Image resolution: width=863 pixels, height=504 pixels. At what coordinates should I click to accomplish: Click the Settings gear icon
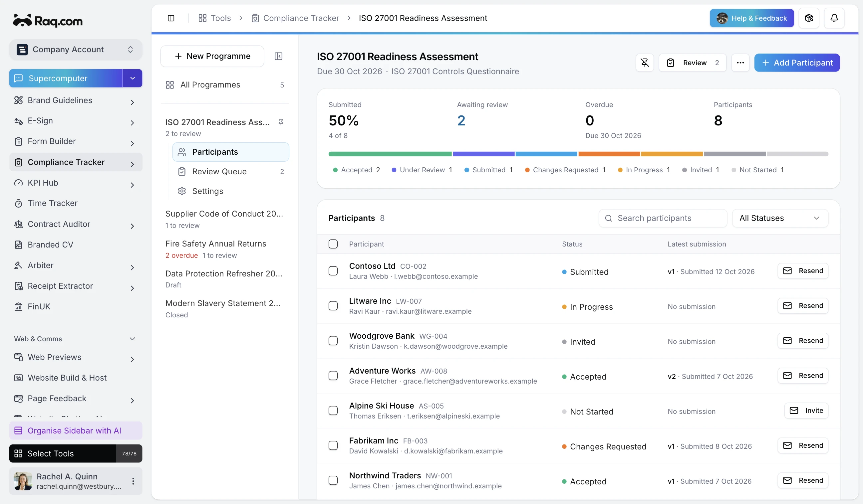pyautogui.click(x=182, y=191)
